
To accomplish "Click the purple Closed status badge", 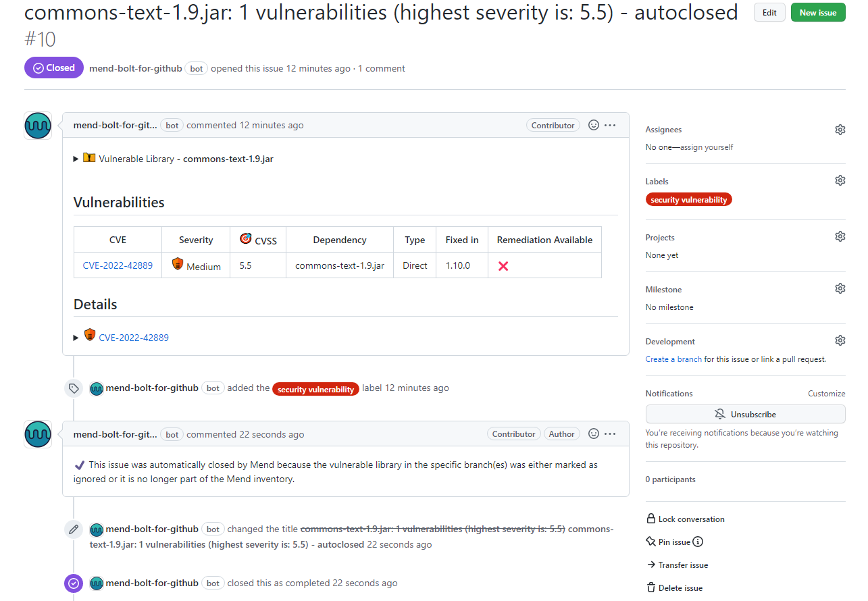I will point(54,68).
